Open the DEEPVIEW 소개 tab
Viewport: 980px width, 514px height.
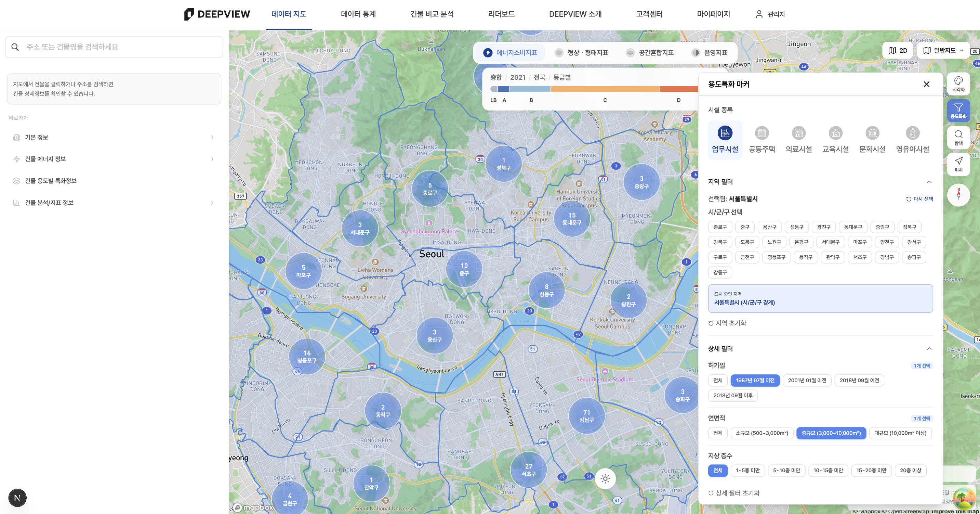click(575, 14)
